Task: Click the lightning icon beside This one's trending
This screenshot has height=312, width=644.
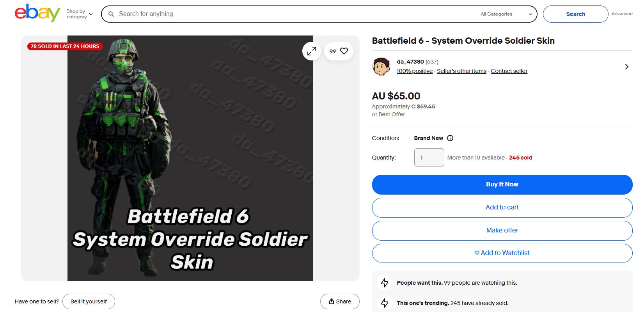Action: pyautogui.click(x=385, y=303)
